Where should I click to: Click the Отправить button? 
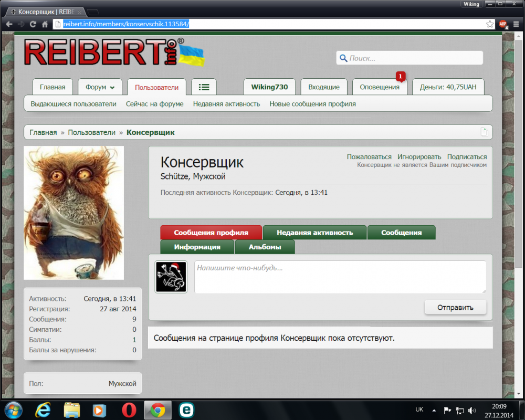[455, 307]
